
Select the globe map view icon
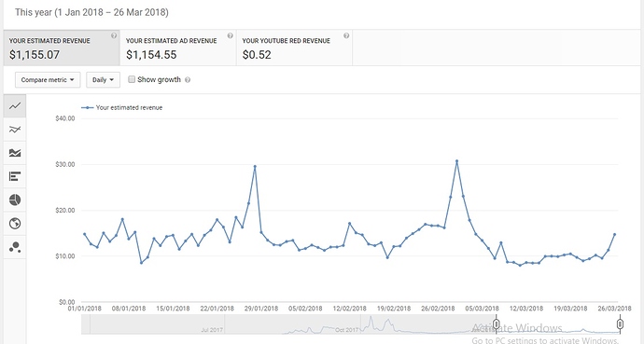(15, 224)
